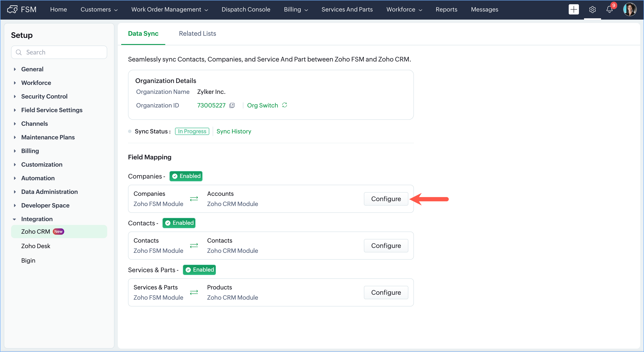The width and height of the screenshot is (644, 352).
Task: Configure the Contacts field mapping
Action: [x=386, y=246]
